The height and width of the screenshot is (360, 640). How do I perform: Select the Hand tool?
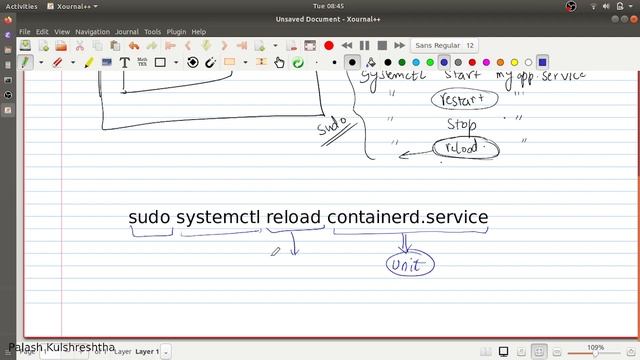click(x=279, y=62)
